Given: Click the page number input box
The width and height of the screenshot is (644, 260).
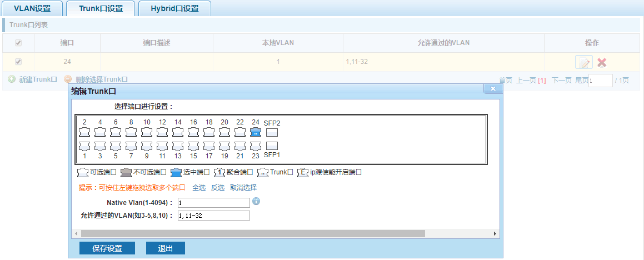Looking at the screenshot, I should coord(601,81).
